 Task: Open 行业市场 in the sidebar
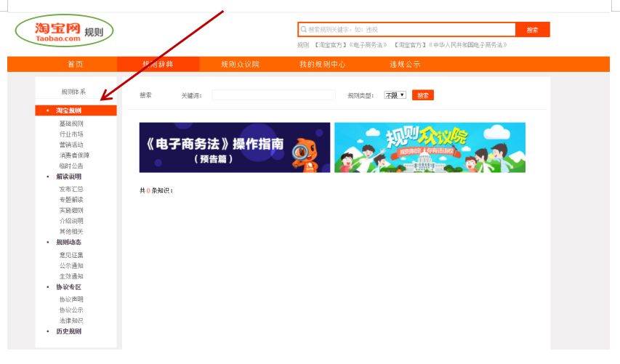(x=71, y=134)
